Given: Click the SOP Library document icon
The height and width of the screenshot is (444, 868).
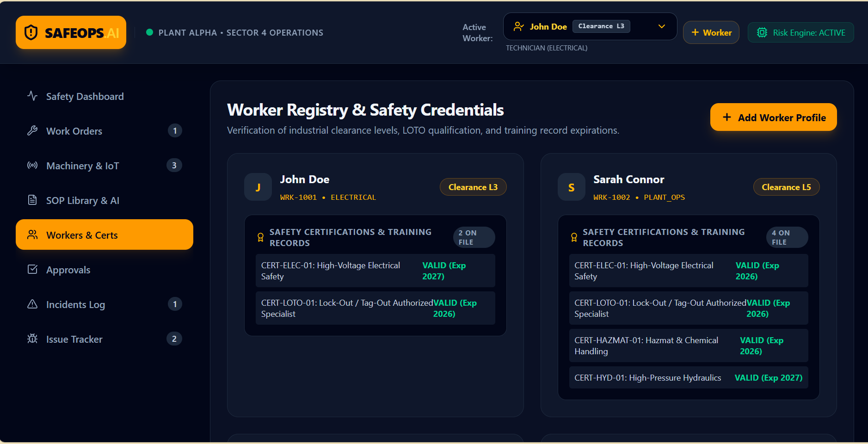Looking at the screenshot, I should coord(32,200).
